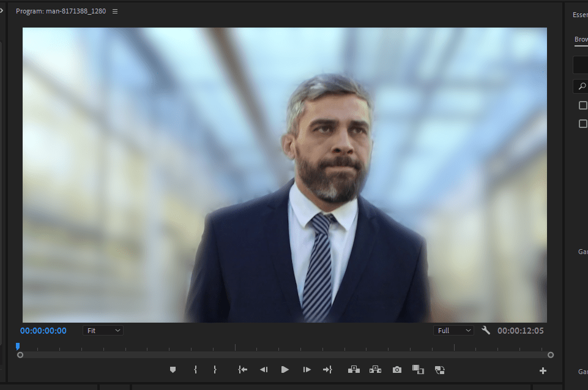The width and height of the screenshot is (588, 390).
Task: Tick the first checkbox in Essential panel
Action: 583,105
